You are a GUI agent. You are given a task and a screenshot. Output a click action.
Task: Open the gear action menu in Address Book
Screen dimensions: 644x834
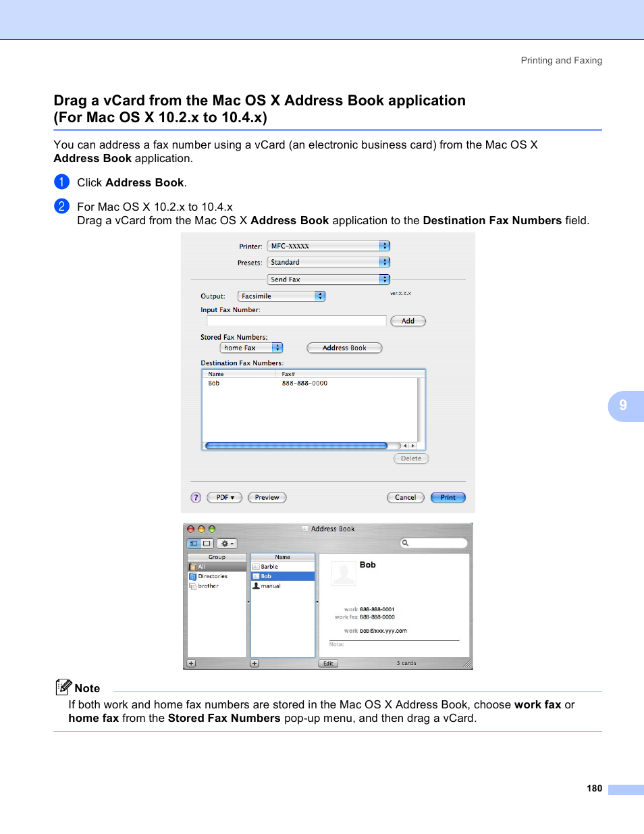(227, 543)
